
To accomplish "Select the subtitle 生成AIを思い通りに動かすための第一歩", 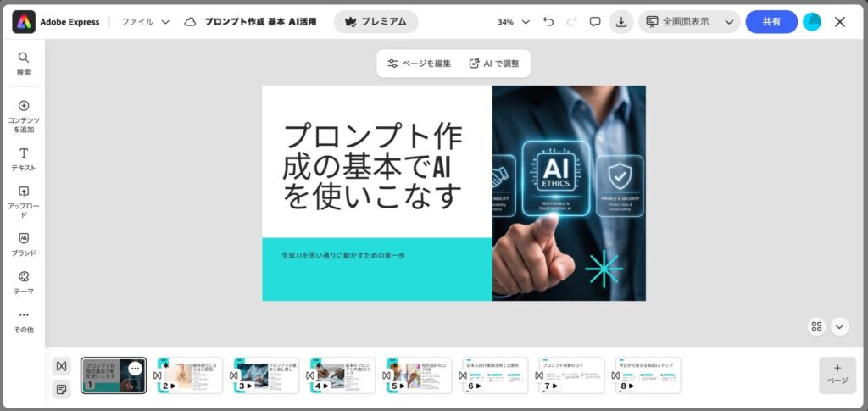I will coord(343,256).
